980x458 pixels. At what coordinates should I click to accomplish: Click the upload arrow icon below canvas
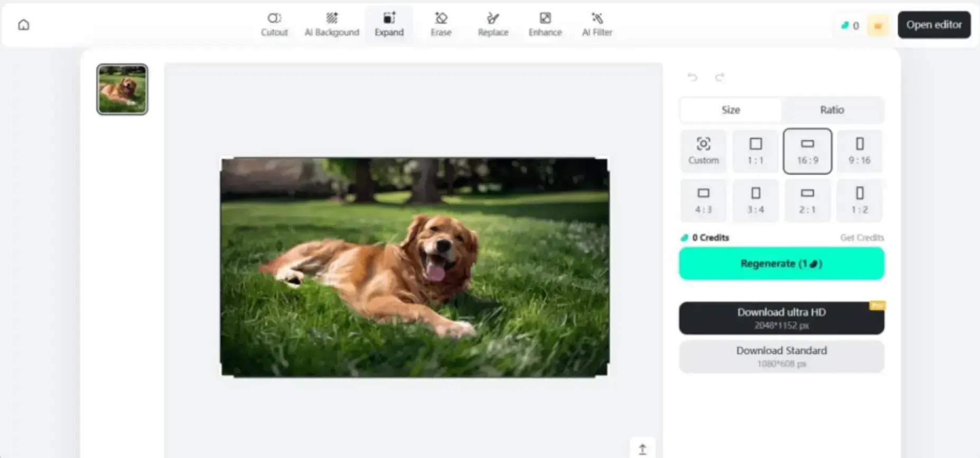(x=642, y=449)
